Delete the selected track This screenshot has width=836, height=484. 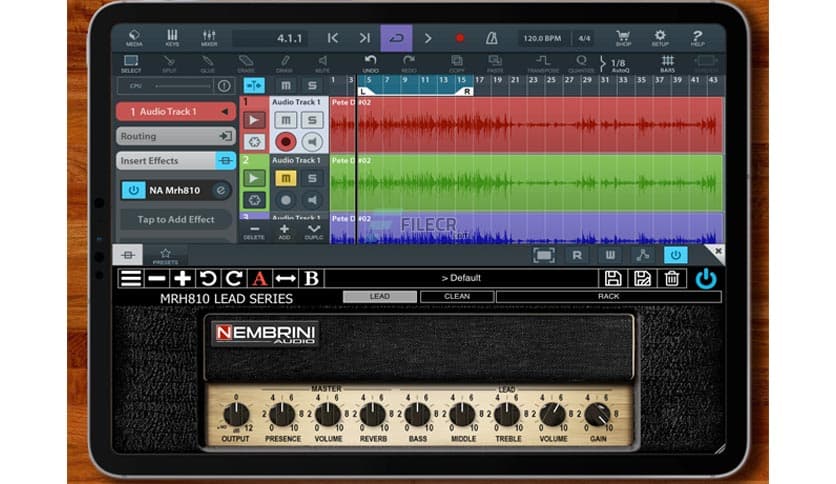pyautogui.click(x=254, y=232)
